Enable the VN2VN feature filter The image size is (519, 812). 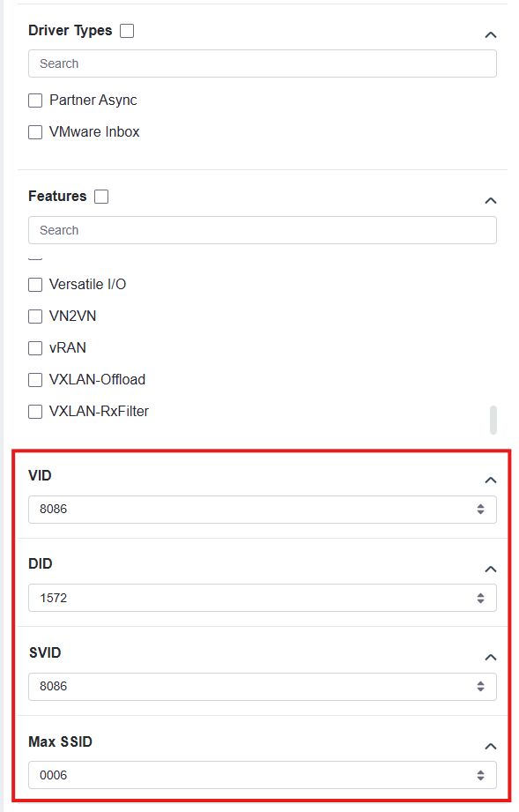pos(34,316)
